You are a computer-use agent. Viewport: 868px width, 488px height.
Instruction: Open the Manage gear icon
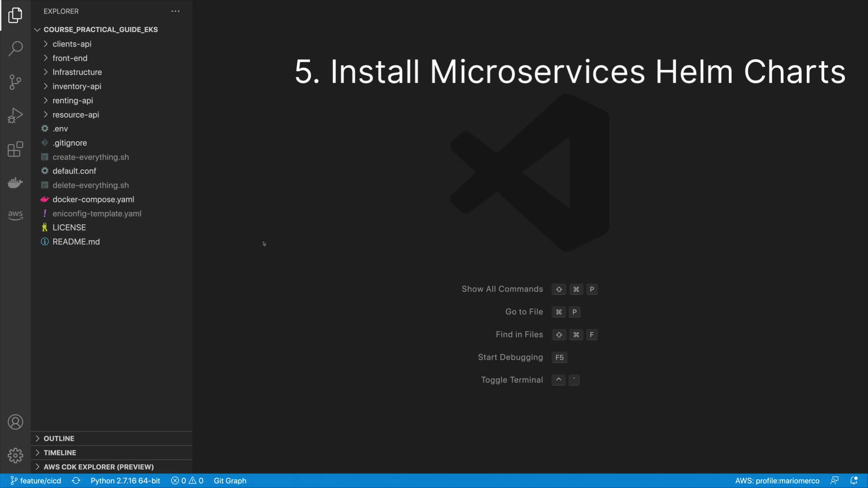pos(15,455)
